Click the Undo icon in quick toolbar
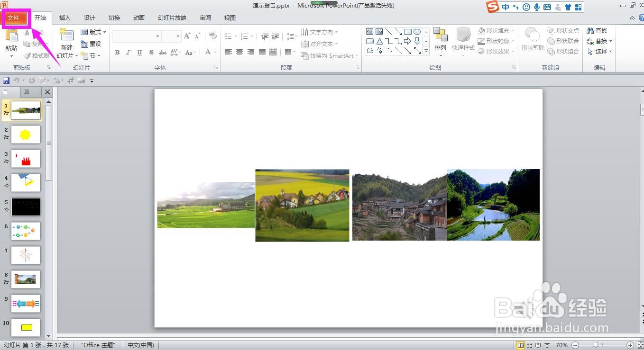 [17, 81]
